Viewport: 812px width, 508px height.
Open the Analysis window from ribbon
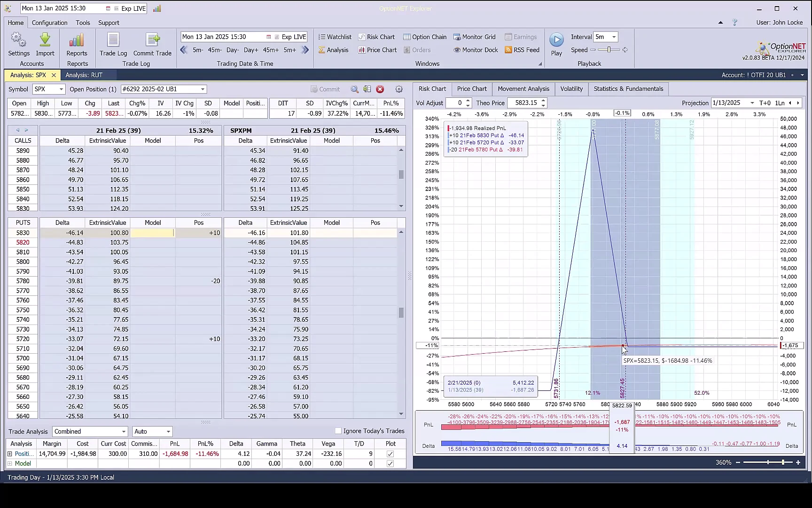333,50
